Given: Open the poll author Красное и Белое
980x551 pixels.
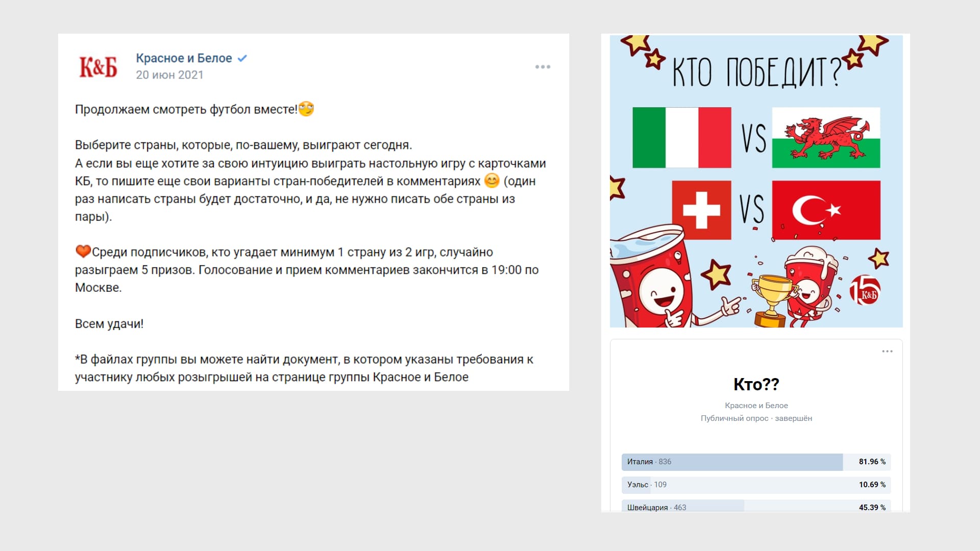Looking at the screenshot, I should coord(756,405).
